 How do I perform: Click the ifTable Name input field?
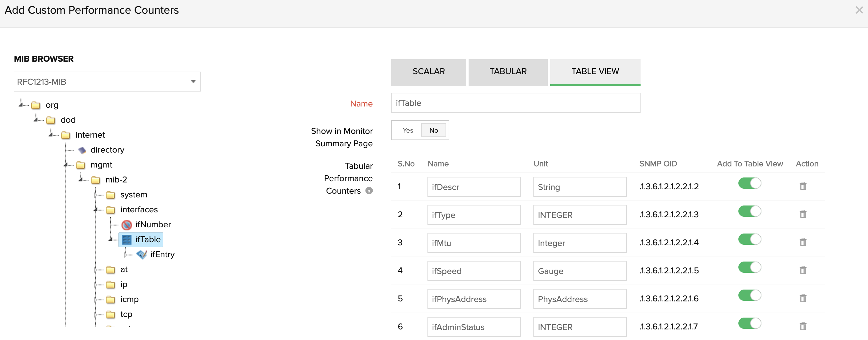(x=515, y=103)
